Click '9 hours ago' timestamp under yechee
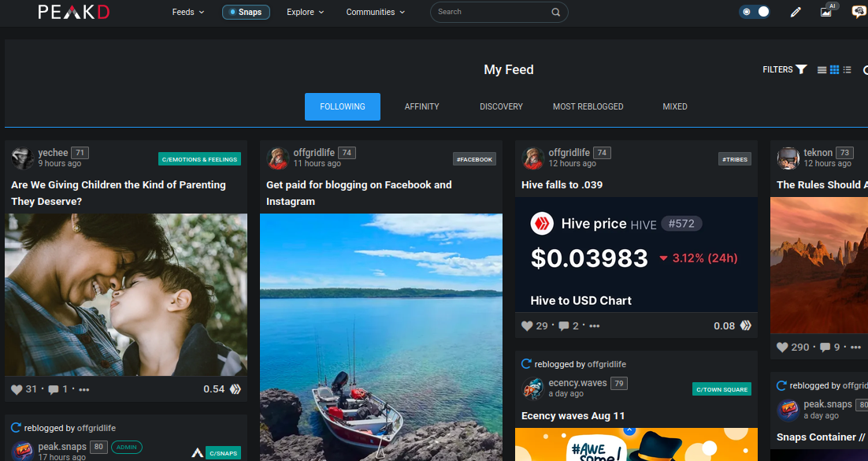 point(59,163)
